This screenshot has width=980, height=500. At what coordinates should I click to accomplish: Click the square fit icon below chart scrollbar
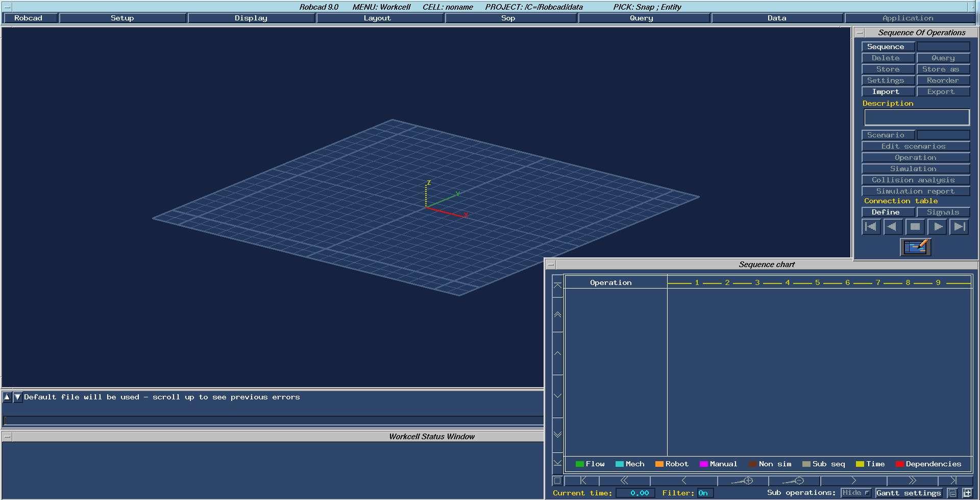point(557,481)
